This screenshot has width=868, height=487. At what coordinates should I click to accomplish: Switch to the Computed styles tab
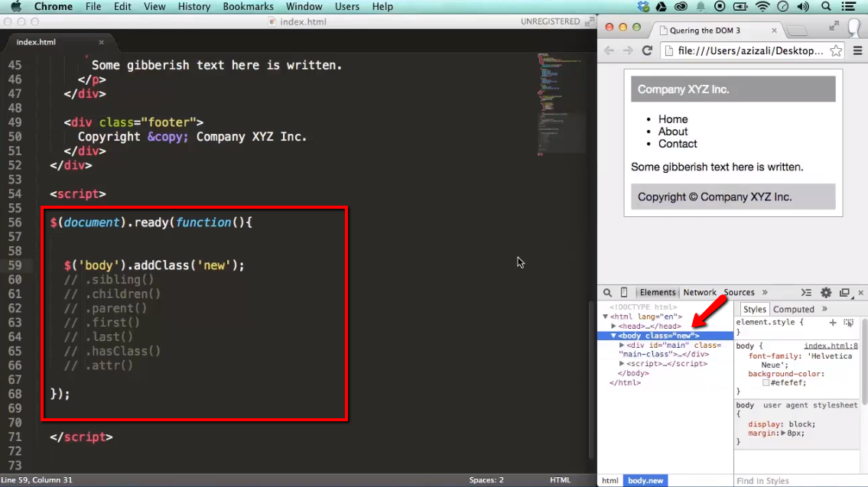[x=793, y=310]
